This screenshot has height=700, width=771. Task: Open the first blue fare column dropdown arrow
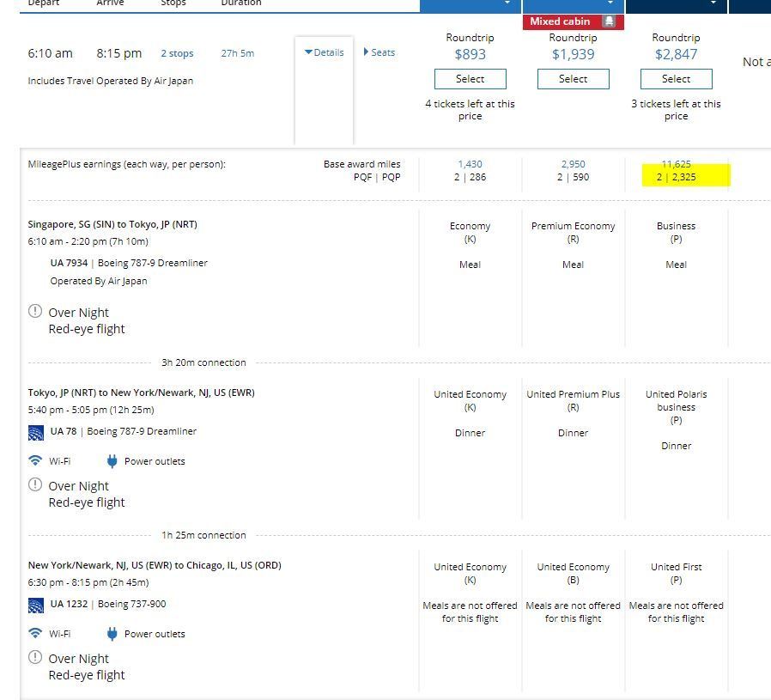507,3
